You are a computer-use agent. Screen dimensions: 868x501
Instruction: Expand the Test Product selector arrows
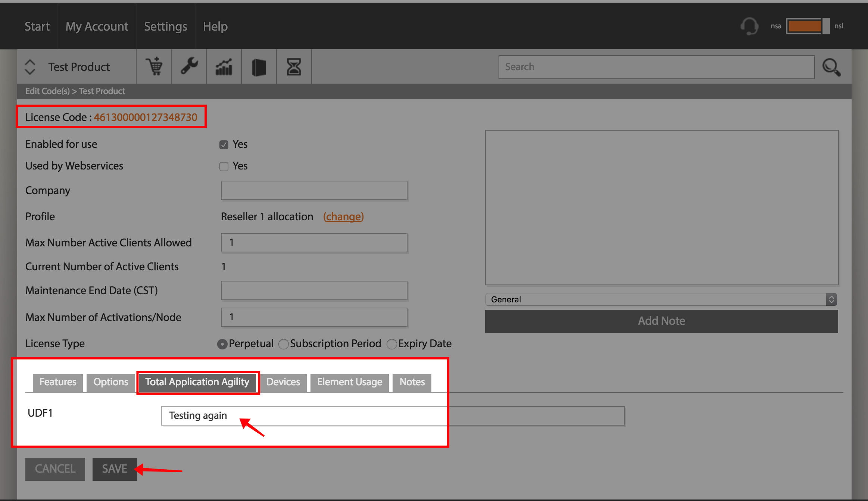(x=30, y=67)
